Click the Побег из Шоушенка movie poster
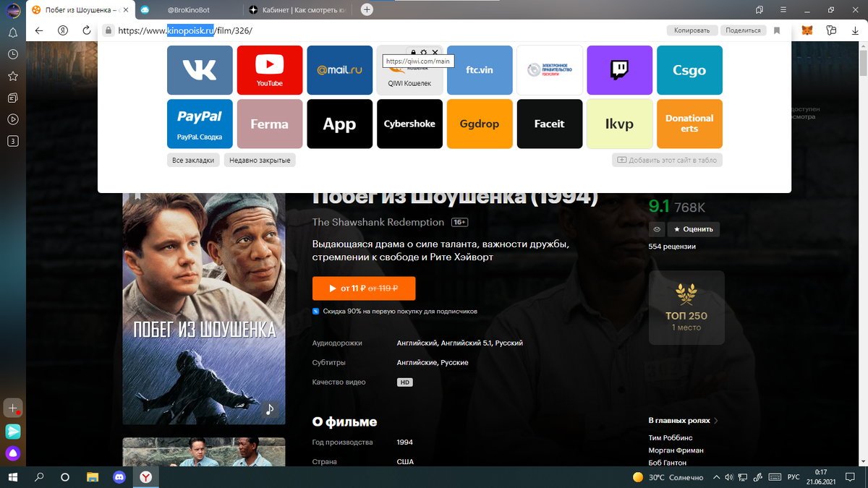Viewport: 868px width, 488px height. click(204, 307)
